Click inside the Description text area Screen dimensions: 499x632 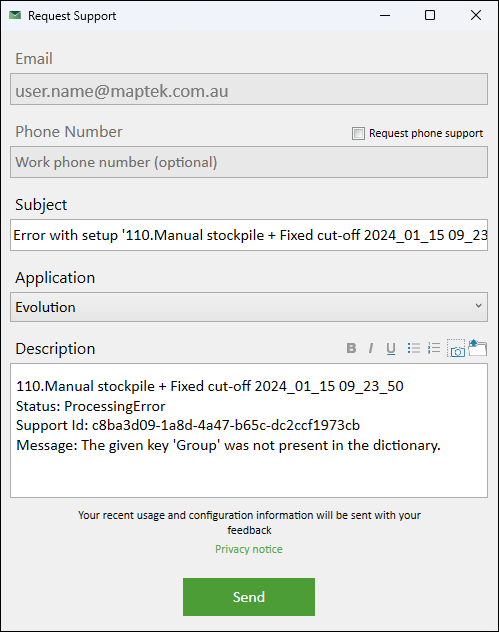pos(249,430)
